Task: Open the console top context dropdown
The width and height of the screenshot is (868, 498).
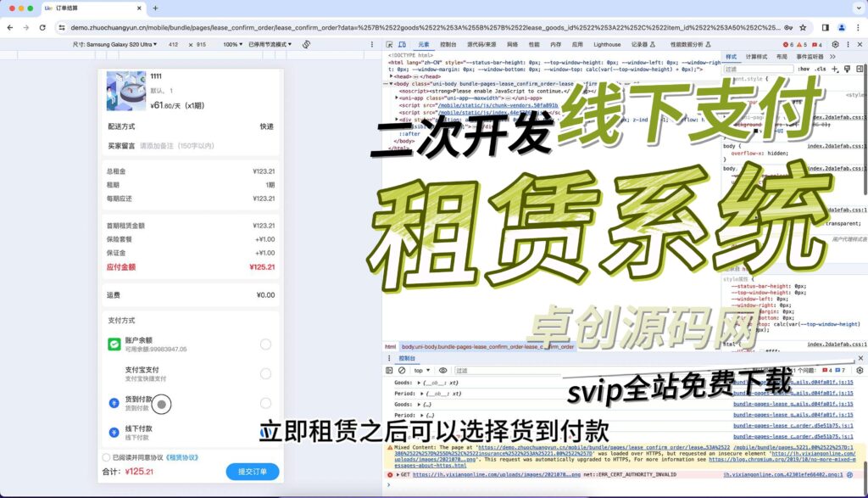Action: 422,370
